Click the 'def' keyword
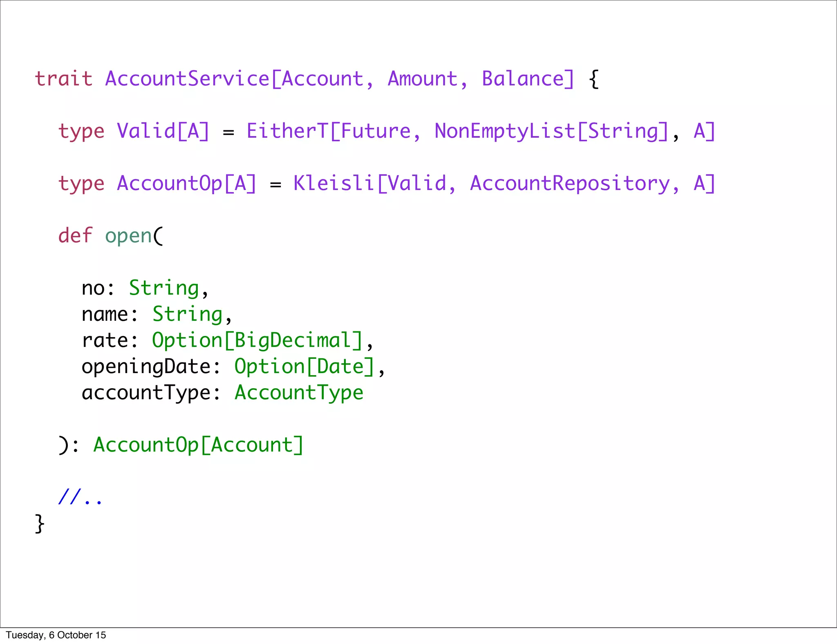This screenshot has height=644, width=837. (75, 235)
